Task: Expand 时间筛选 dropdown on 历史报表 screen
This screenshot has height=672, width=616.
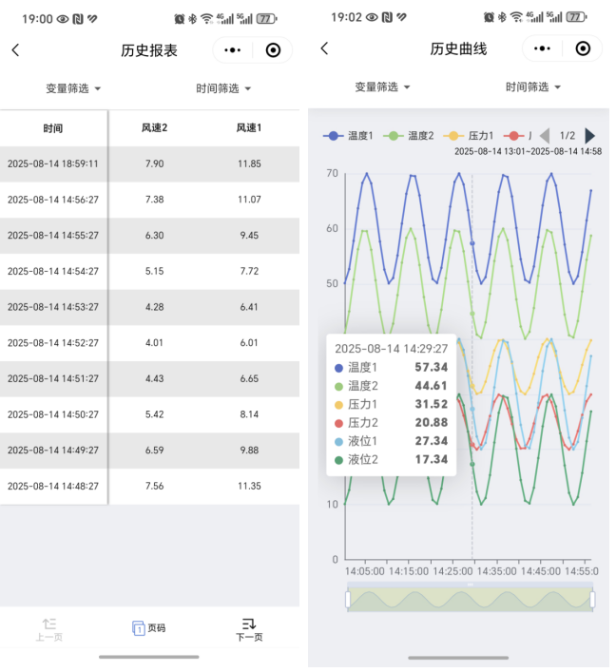Action: [x=223, y=88]
